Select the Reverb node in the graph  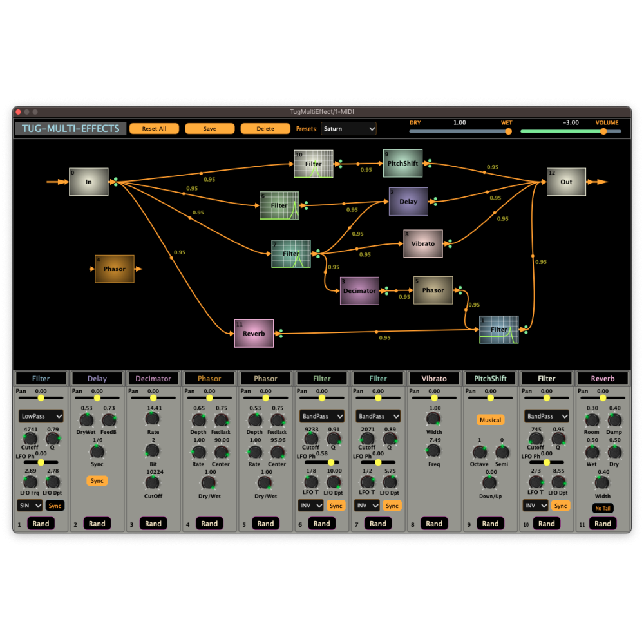pyautogui.click(x=254, y=334)
